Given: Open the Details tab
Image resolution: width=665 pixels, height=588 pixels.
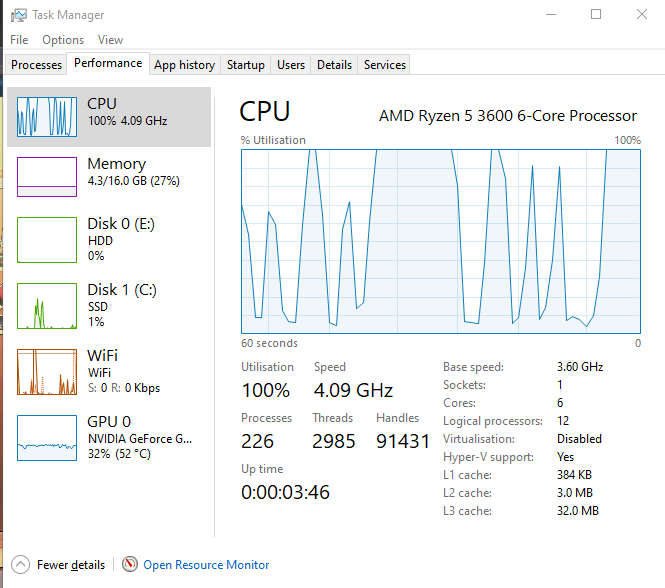Looking at the screenshot, I should point(334,65).
